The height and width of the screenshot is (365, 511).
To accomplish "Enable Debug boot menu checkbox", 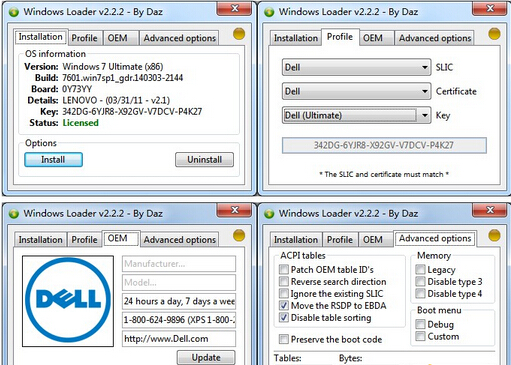I will [x=420, y=324].
